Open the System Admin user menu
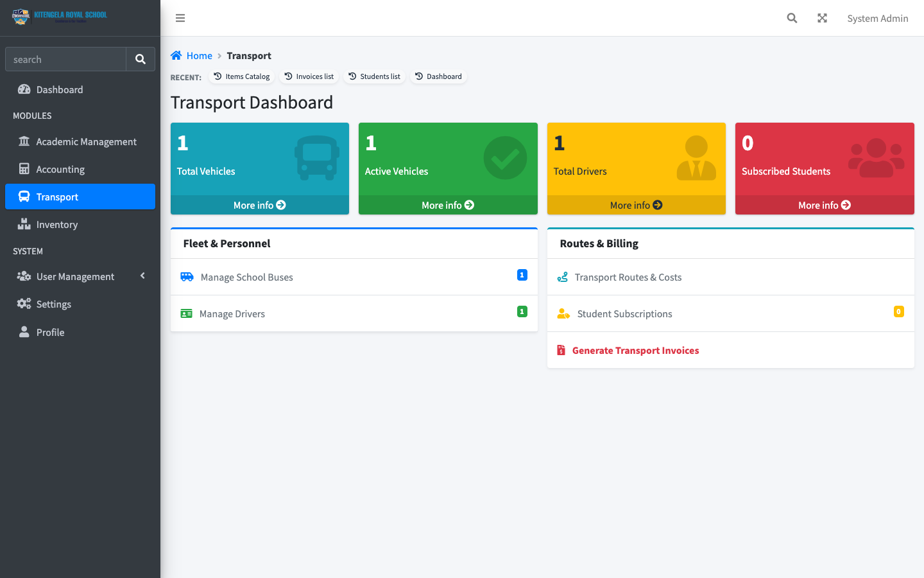 click(x=877, y=18)
